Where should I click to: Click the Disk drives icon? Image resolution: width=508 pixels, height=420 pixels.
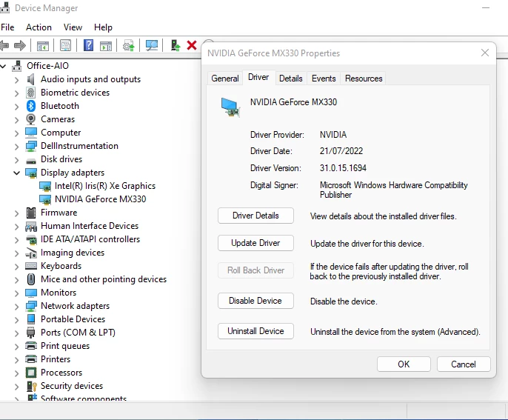coord(31,161)
